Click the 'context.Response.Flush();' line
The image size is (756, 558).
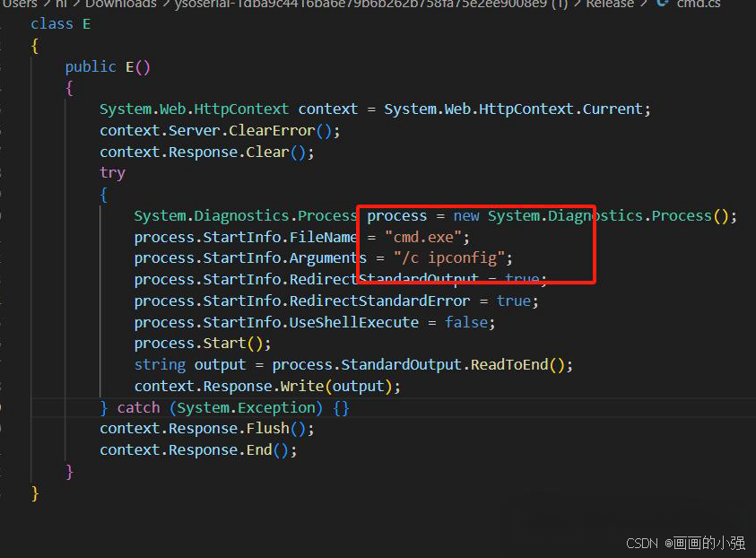pos(207,428)
